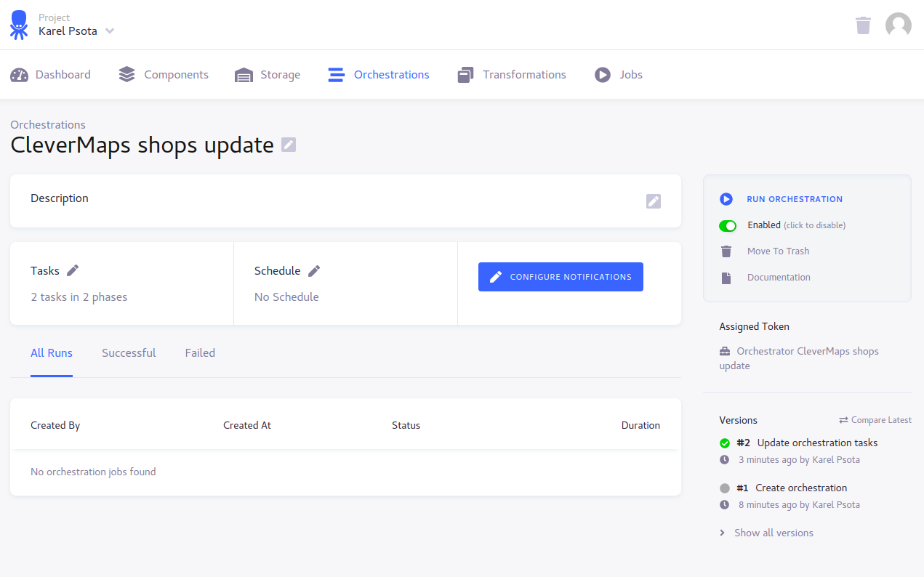Disable the orchestration with the Enabled toggle

(728, 226)
